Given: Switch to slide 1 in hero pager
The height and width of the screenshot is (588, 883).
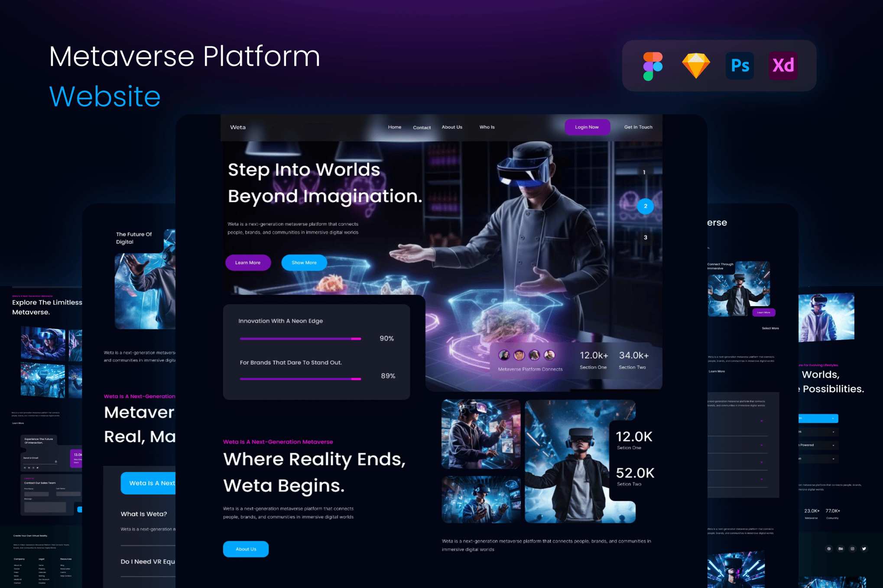Looking at the screenshot, I should pos(644,172).
